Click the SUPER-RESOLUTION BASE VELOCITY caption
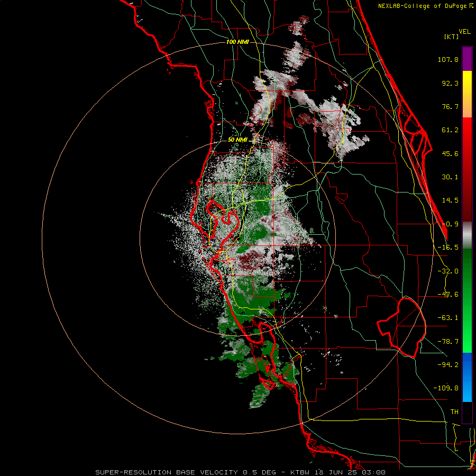 click(x=167, y=472)
